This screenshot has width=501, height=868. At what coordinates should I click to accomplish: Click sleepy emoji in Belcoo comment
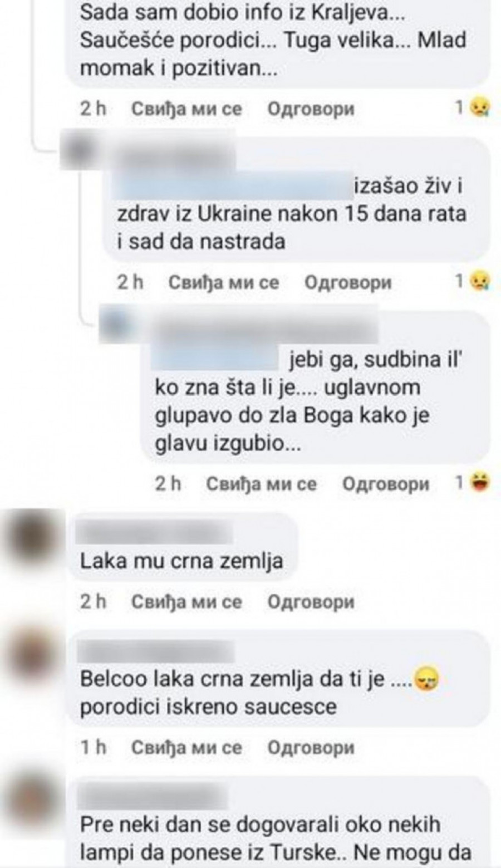coord(427,680)
